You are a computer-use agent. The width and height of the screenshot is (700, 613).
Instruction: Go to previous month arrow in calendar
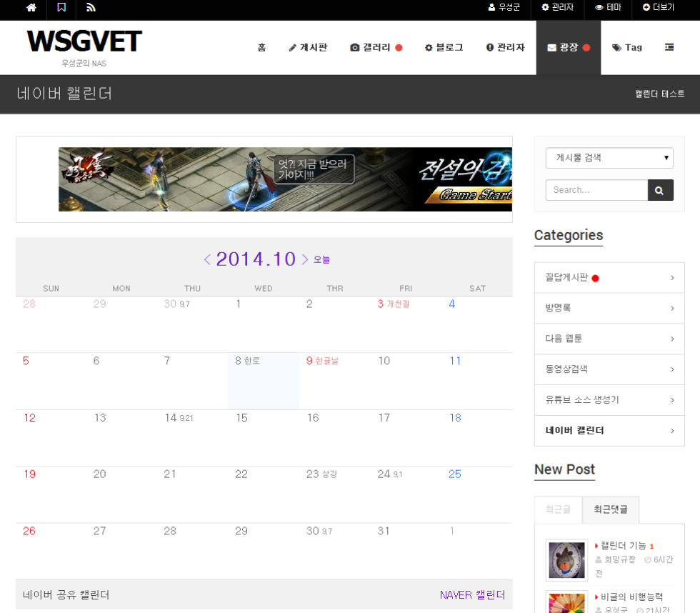pyautogui.click(x=207, y=259)
